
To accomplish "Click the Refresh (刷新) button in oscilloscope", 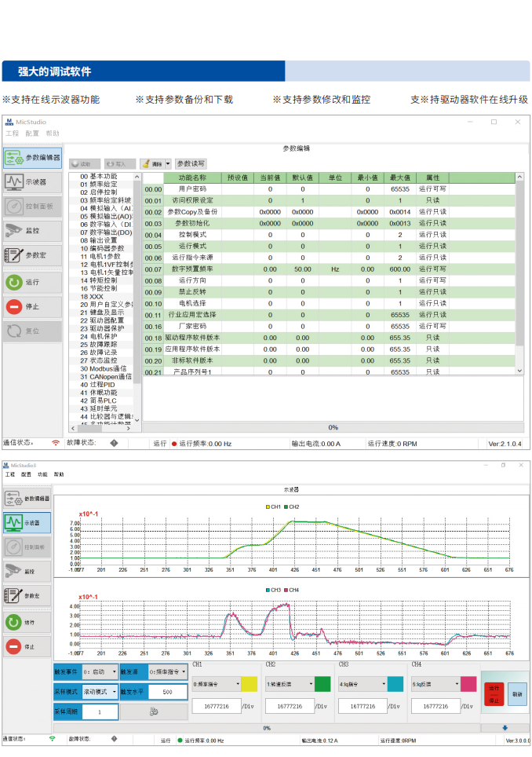I will pyautogui.click(x=517, y=694).
